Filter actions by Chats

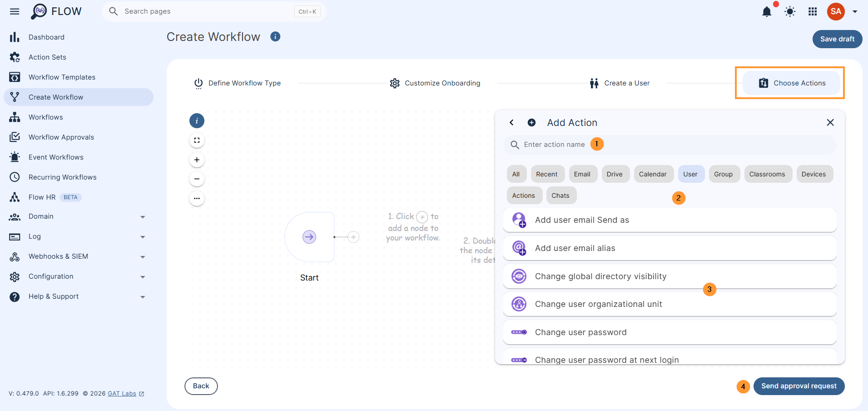[x=560, y=195]
